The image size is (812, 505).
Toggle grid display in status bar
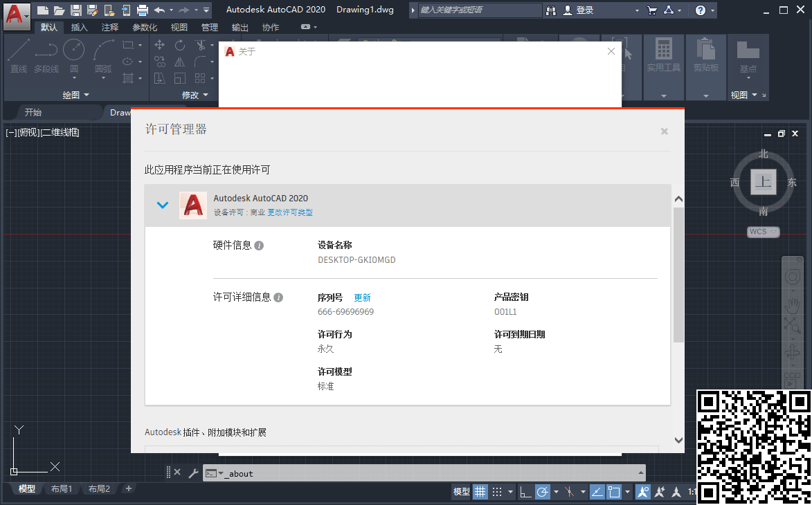click(480, 492)
